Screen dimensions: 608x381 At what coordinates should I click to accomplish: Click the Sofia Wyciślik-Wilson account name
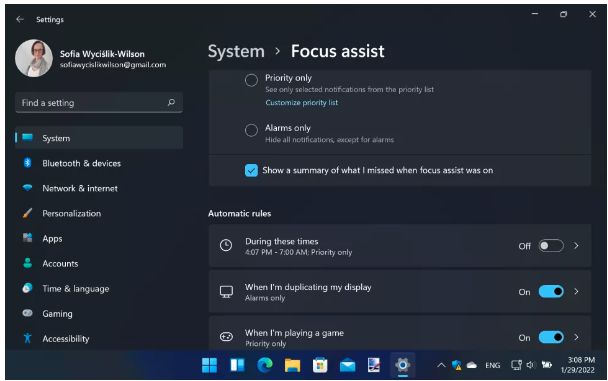[102, 54]
